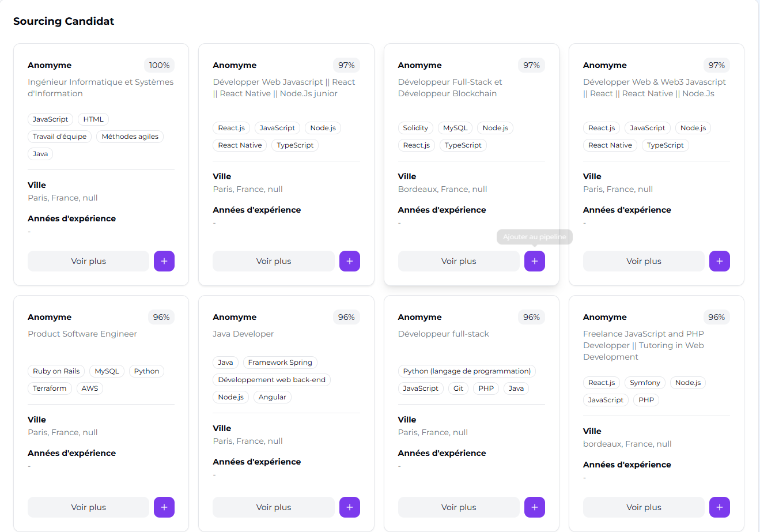Click the Développeur Full-Stack et Développeur Blockchain title
760x532 pixels.
(x=450, y=88)
